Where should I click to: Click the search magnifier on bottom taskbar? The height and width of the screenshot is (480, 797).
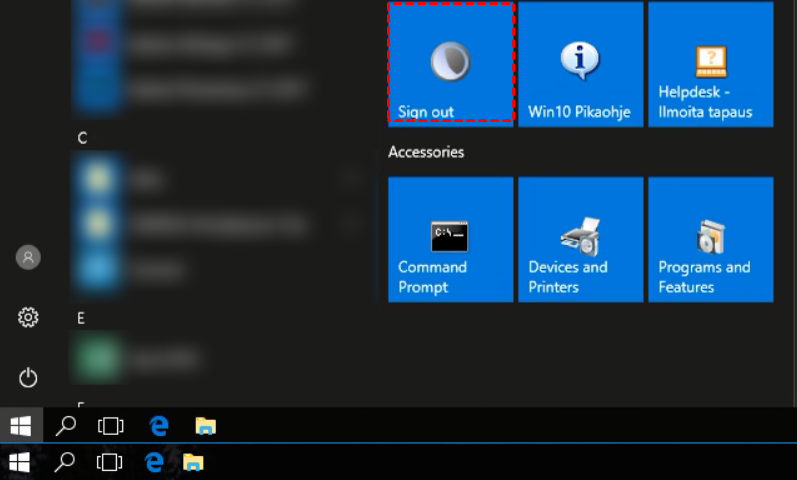(x=64, y=462)
